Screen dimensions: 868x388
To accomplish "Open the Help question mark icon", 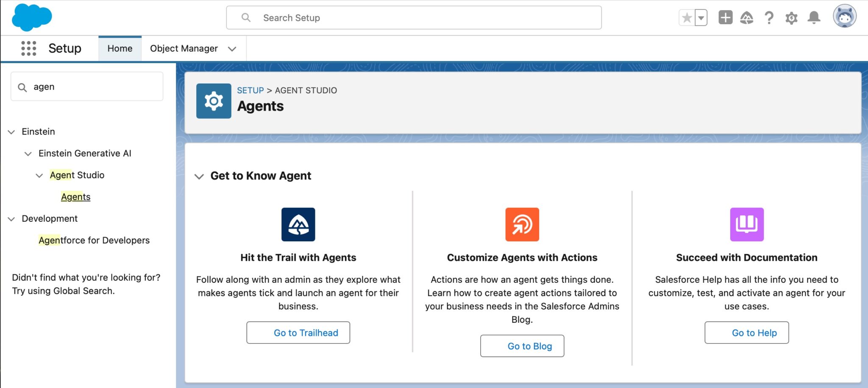I will point(769,18).
